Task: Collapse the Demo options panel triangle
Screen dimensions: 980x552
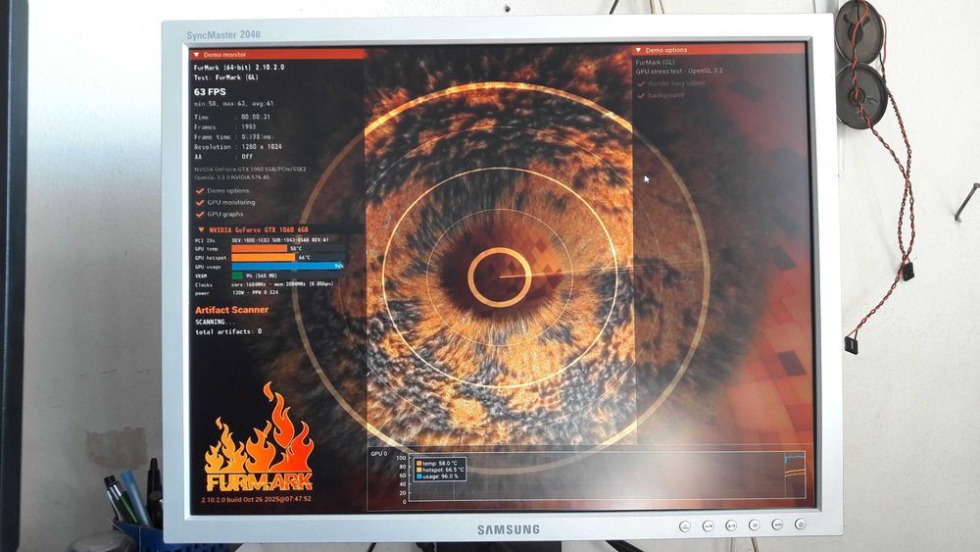Action: click(x=638, y=50)
